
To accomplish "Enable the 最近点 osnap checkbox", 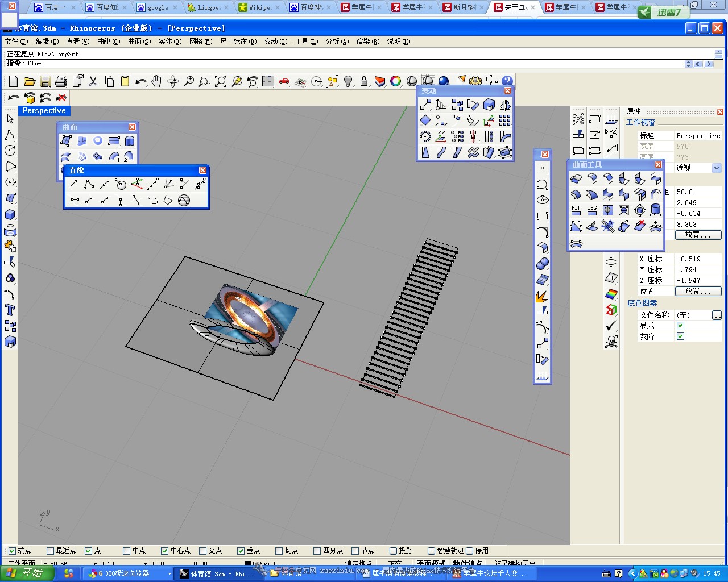I will tap(51, 551).
